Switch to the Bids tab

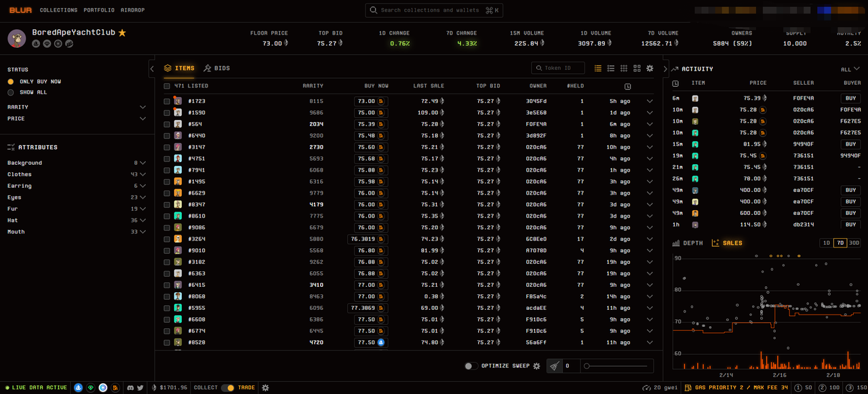coord(217,68)
